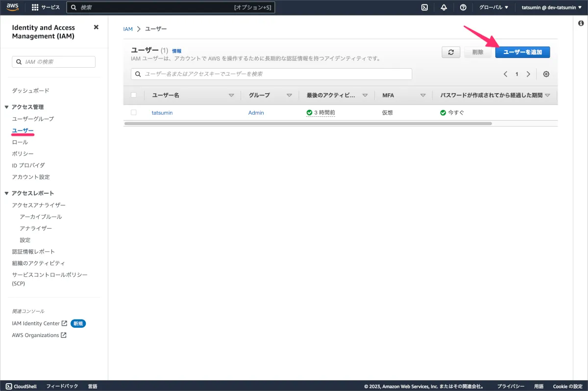Open 認証情報レポート in the sidebar
The width and height of the screenshot is (588, 391).
tap(33, 252)
